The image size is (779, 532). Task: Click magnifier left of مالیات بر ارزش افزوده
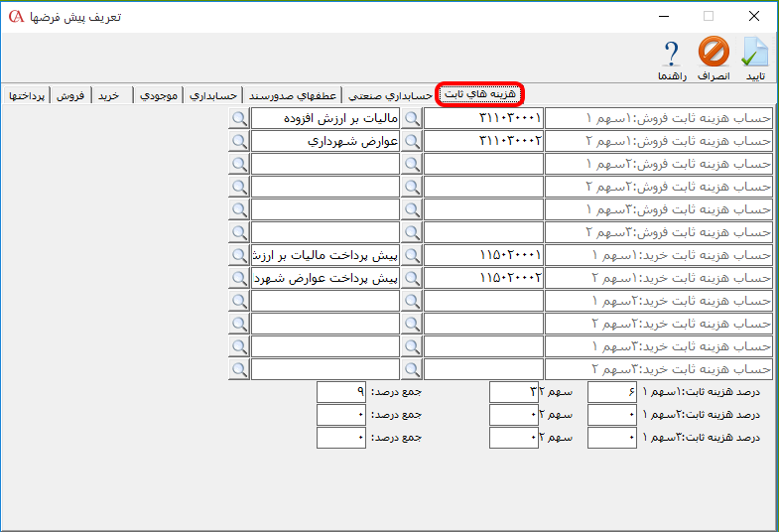(x=239, y=118)
